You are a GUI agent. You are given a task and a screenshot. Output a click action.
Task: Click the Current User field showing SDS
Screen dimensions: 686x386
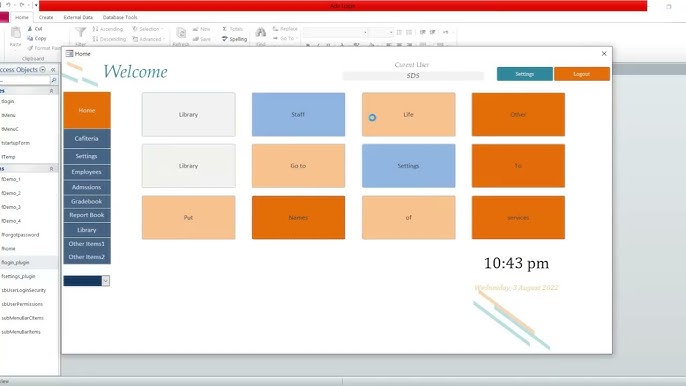coord(413,76)
